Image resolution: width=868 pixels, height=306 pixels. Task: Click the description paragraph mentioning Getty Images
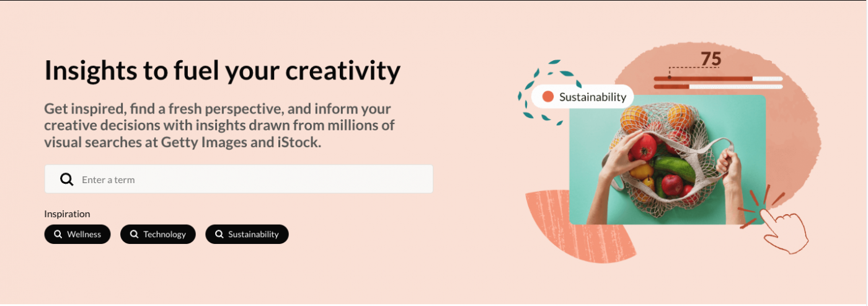pos(219,126)
